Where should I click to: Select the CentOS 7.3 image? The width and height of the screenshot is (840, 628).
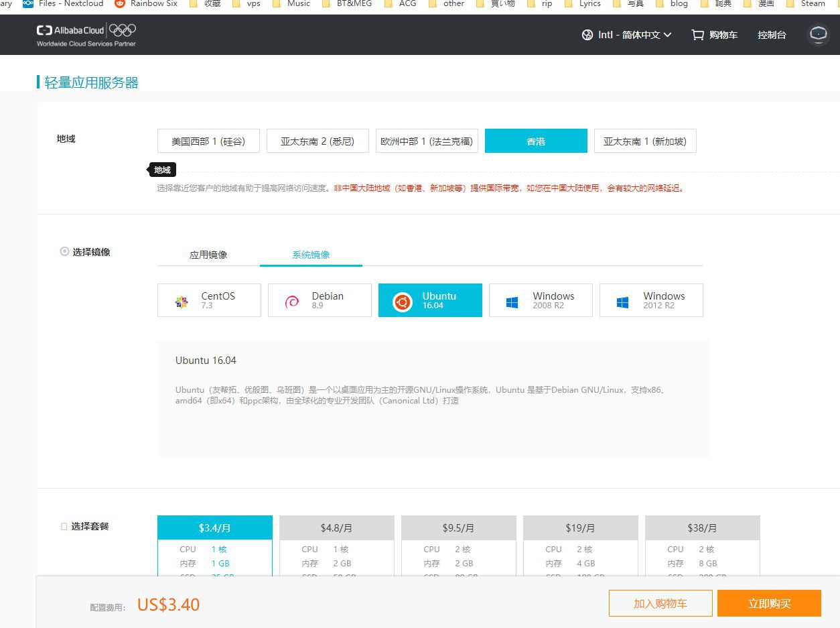click(209, 300)
